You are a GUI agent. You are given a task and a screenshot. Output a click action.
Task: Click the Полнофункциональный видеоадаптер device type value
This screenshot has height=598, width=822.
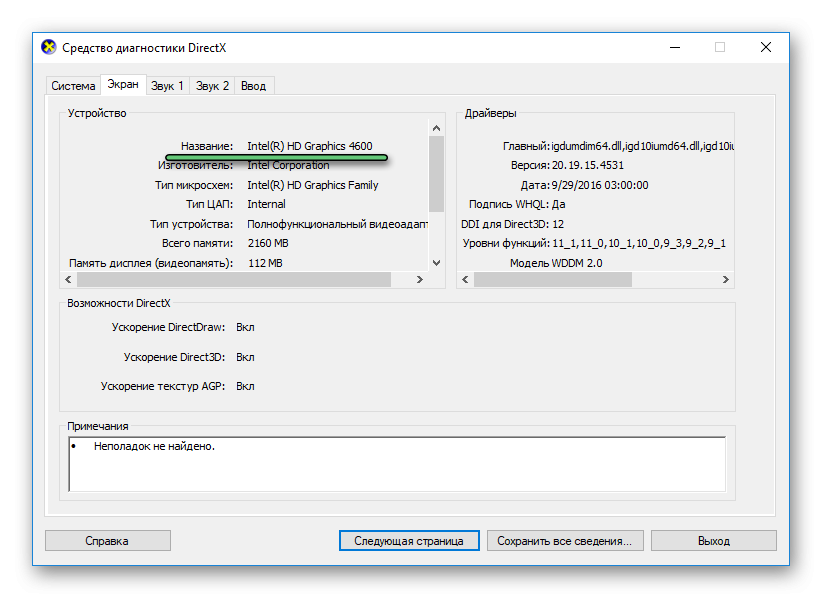338,224
